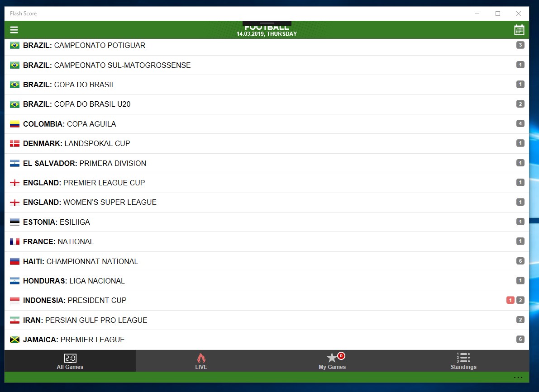Screen dimensions: 539x392
Task: Click England flag beside Women's Super League
Action: click(14, 203)
